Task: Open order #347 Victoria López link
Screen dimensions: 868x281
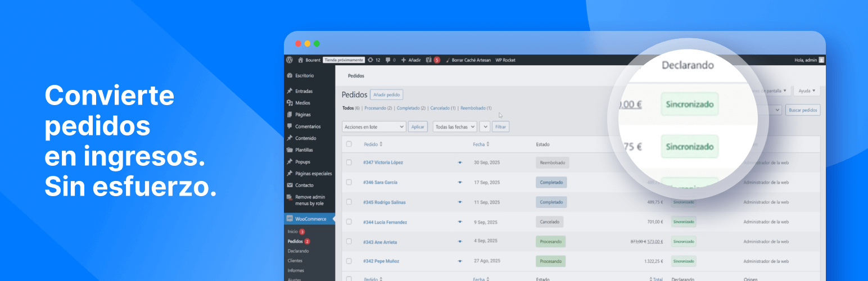Action: (383, 162)
